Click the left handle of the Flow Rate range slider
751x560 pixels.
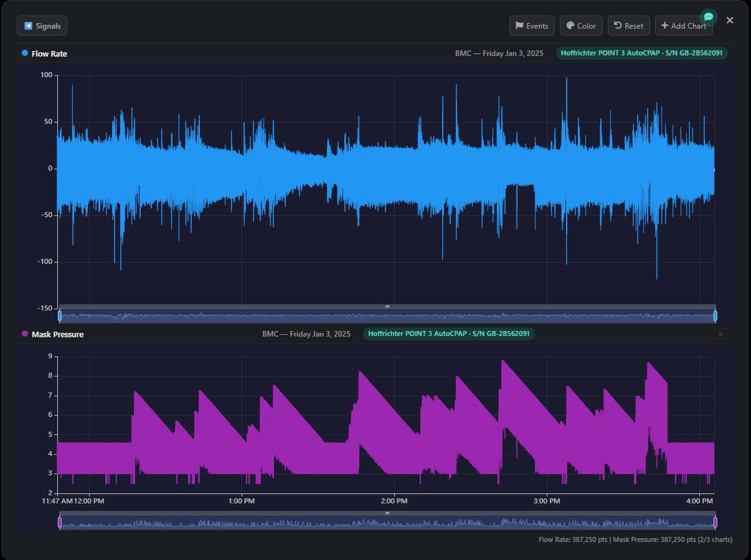point(59,315)
